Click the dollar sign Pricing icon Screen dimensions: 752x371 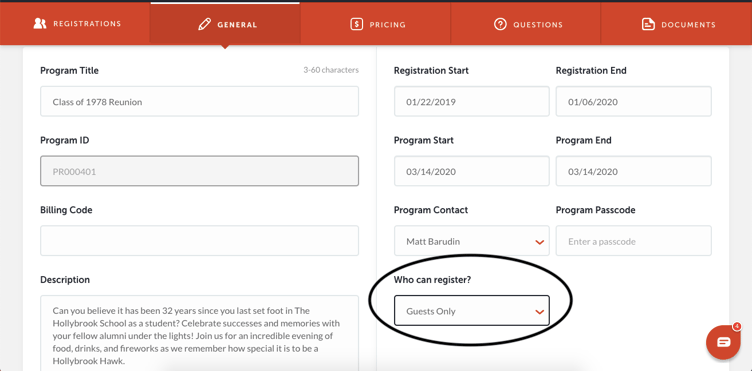[356, 24]
